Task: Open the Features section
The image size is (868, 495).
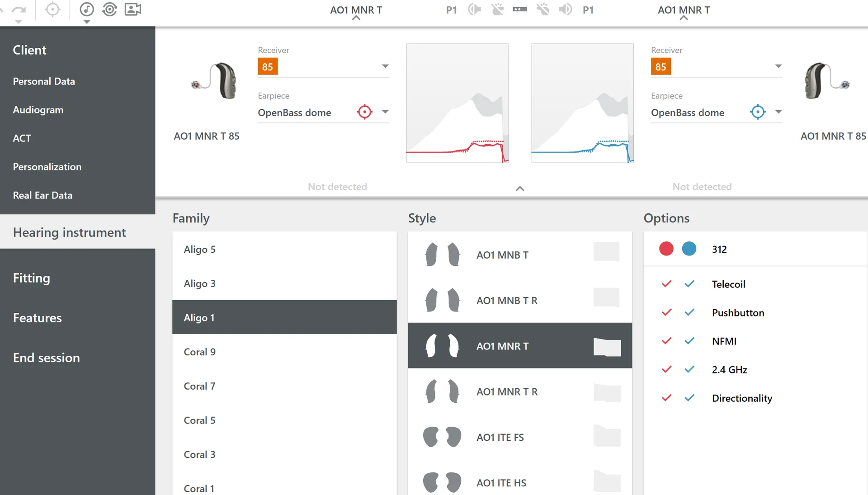Action: tap(37, 318)
